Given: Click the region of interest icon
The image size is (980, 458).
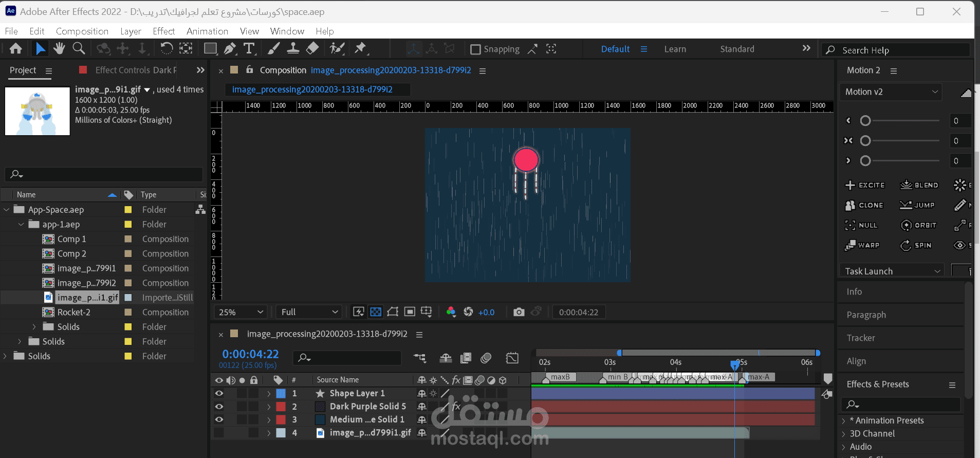Looking at the screenshot, I should tap(410, 312).
